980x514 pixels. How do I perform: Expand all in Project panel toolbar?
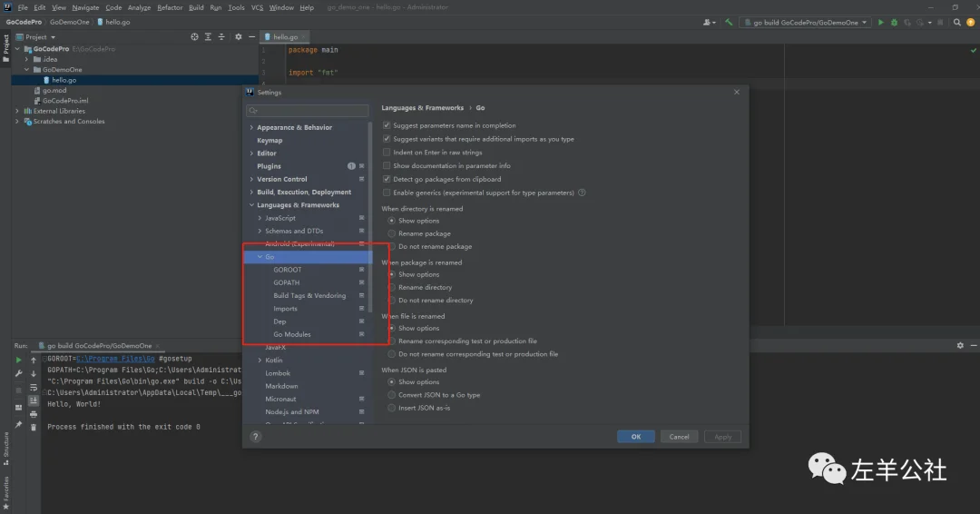pos(208,37)
